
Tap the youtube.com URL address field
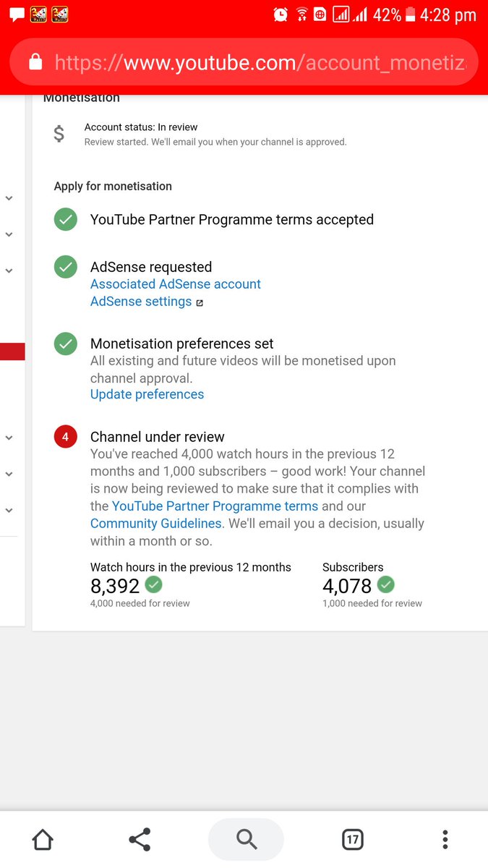point(244,62)
